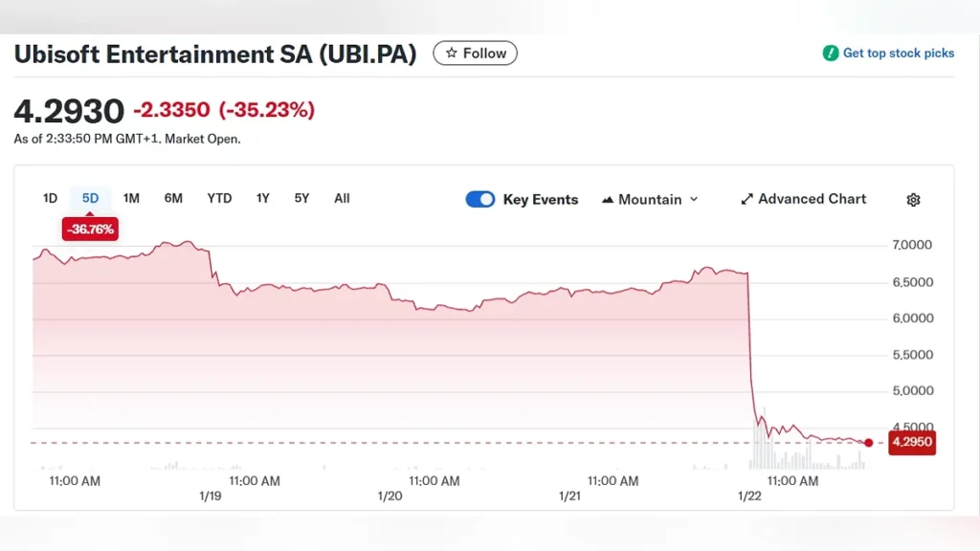Screen dimensions: 980x551
Task: Toggle the Key Events switch
Action: click(480, 199)
